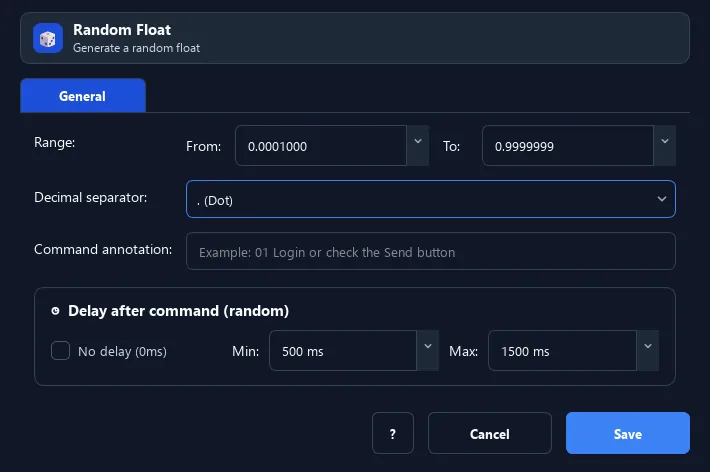Image resolution: width=710 pixels, height=472 pixels.
Task: Click the Save button
Action: click(628, 433)
